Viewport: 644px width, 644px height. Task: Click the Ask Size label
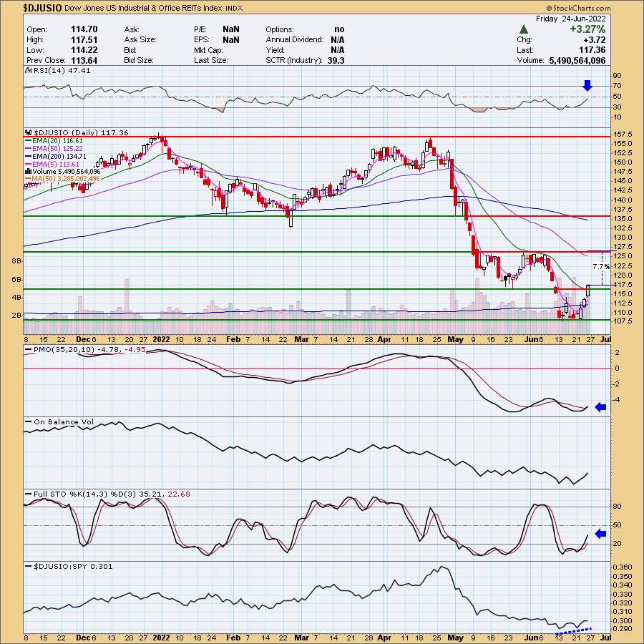(x=140, y=40)
